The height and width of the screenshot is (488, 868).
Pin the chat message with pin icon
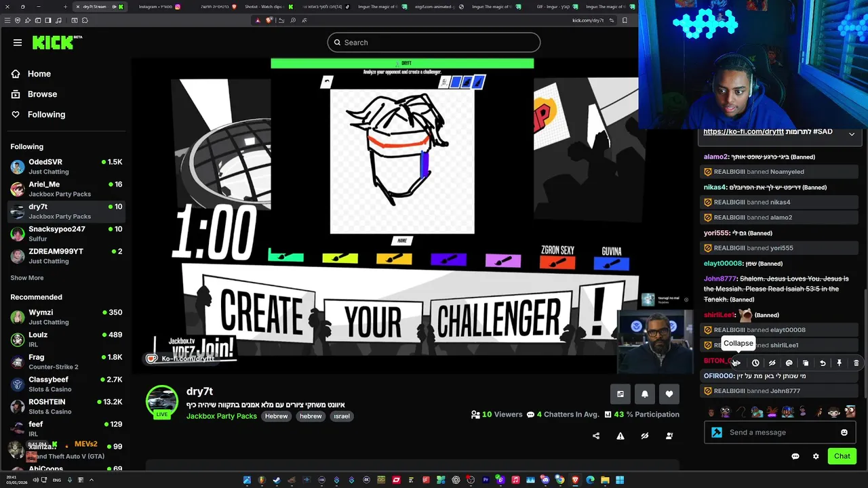(x=839, y=363)
